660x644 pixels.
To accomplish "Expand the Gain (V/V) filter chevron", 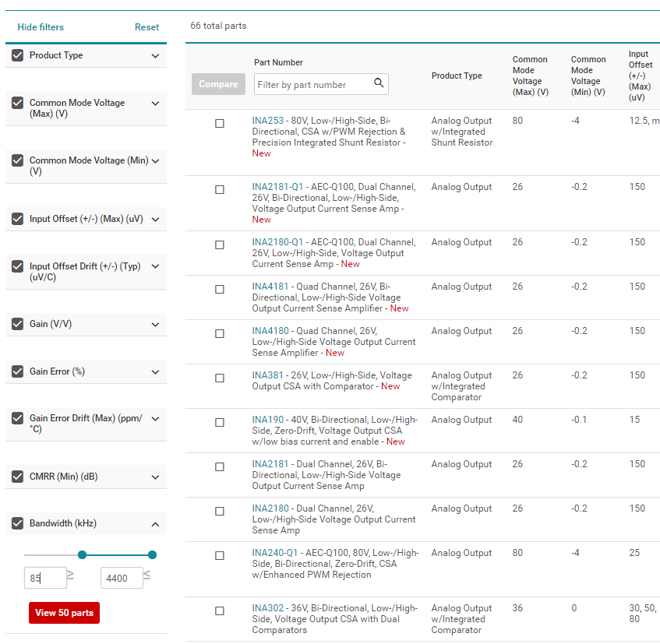I will click(155, 325).
